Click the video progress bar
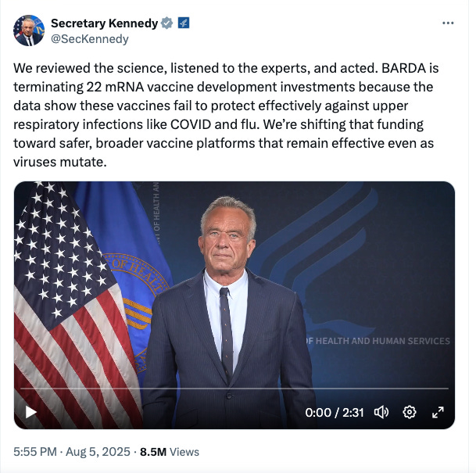 coord(234,389)
